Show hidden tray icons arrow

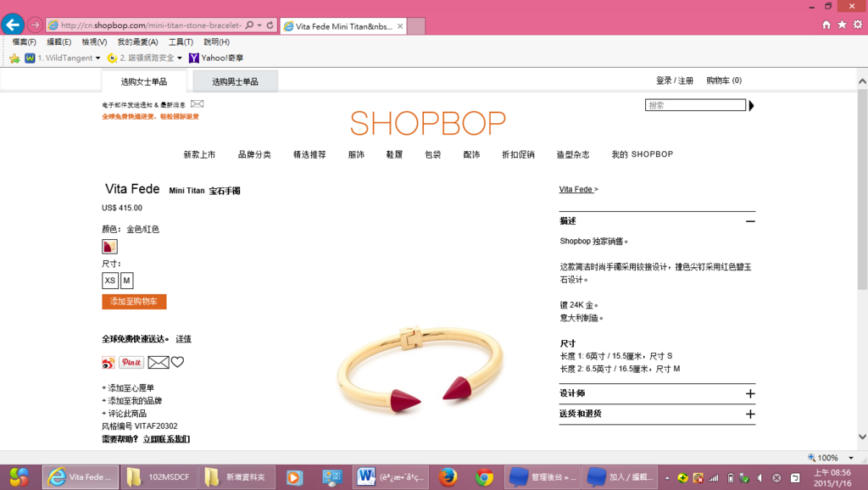(x=667, y=478)
